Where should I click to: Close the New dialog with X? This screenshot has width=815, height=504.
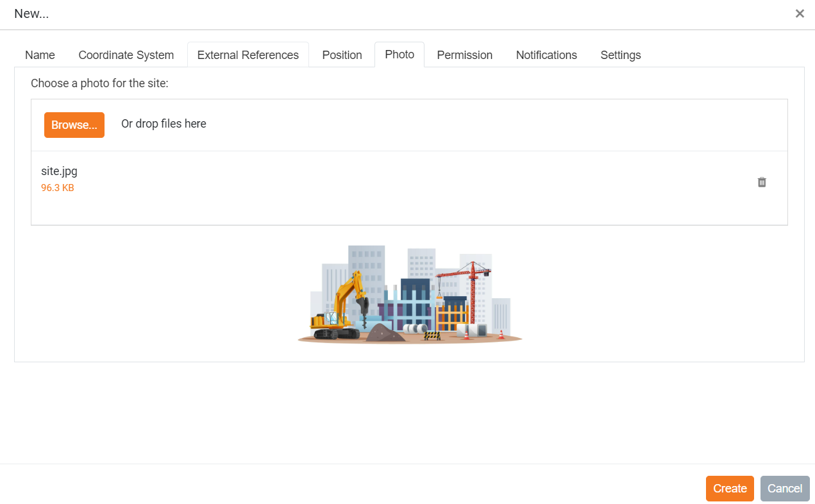click(800, 13)
